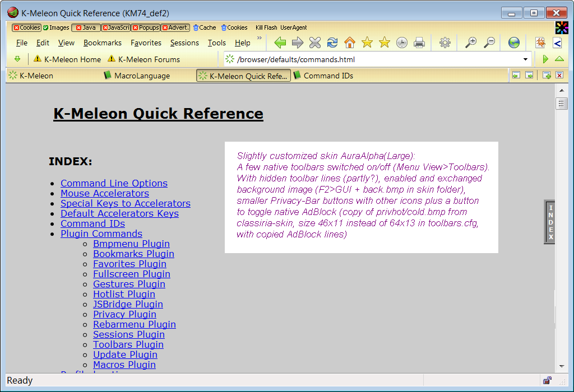Open the Favorites menu
The height and width of the screenshot is (392, 574).
[x=146, y=43]
